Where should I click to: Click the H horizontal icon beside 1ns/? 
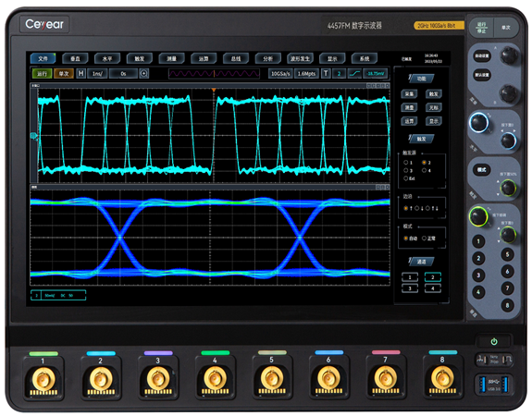coord(80,73)
